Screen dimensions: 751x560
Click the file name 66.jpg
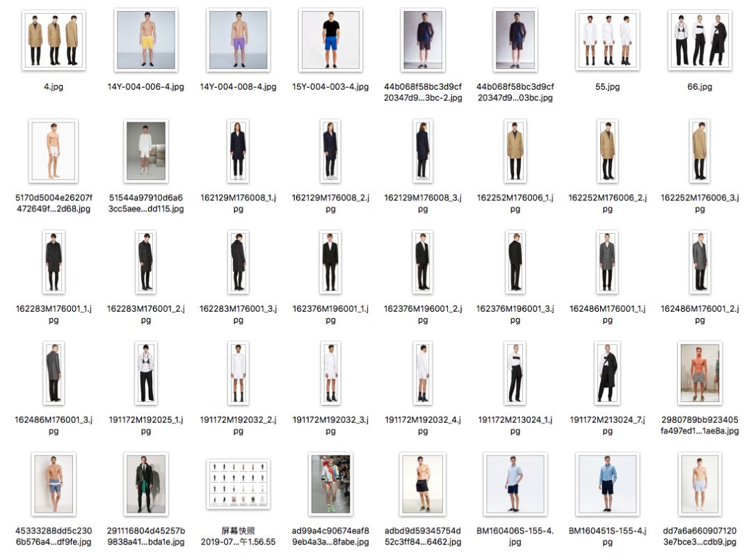[x=700, y=87]
